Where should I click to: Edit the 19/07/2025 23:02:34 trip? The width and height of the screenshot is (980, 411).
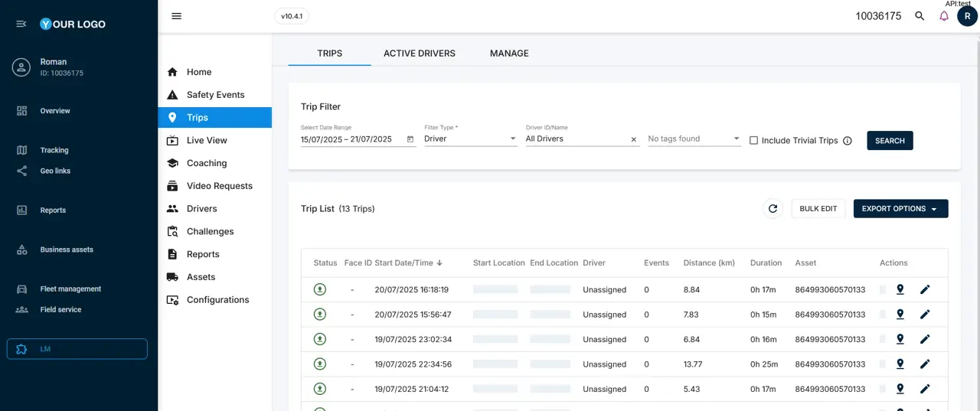coord(925,339)
